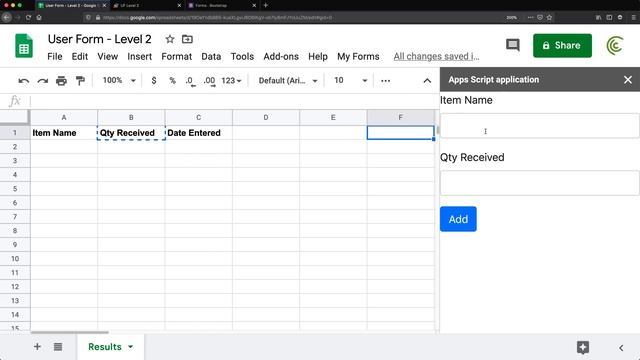Click the horizontal scrollbar of the sheet
The width and height of the screenshot is (640, 360).
point(69,332)
